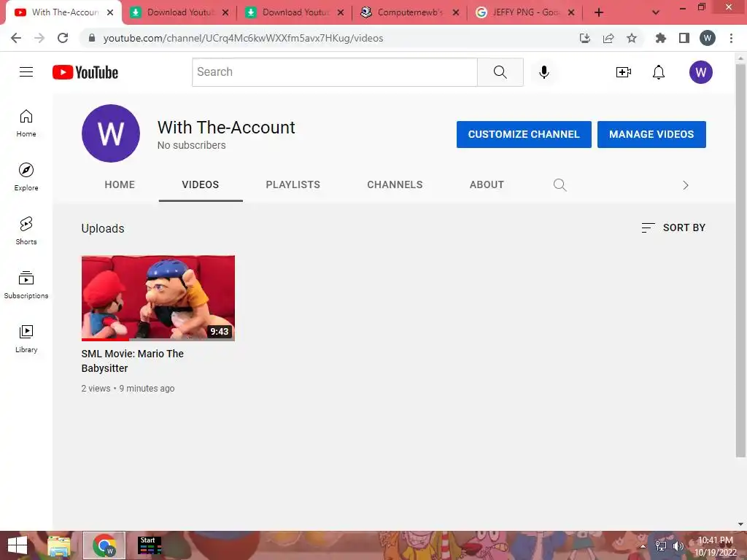Open Mario The Babysitter video thumbnail
The image size is (747, 560).
click(x=158, y=298)
